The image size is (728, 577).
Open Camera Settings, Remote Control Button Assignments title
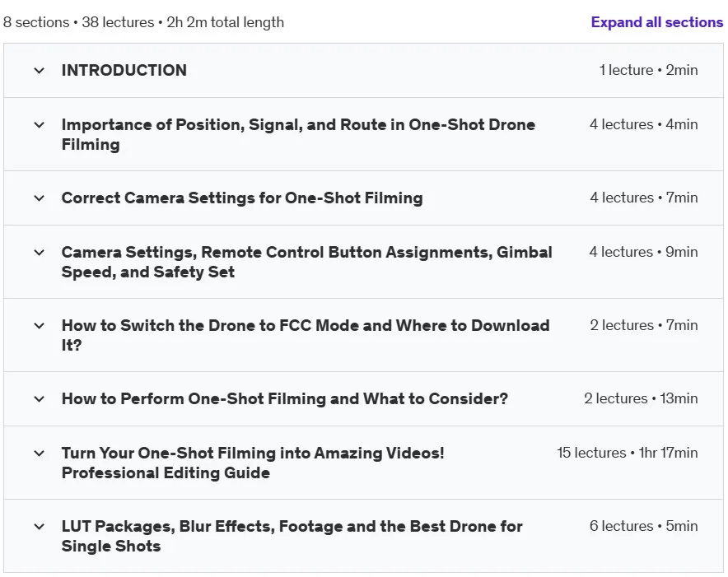(306, 262)
